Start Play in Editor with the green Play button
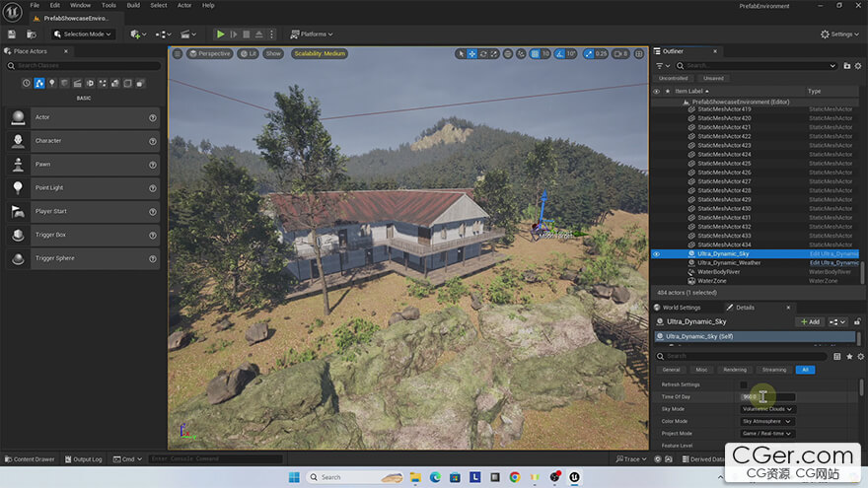 [220, 35]
